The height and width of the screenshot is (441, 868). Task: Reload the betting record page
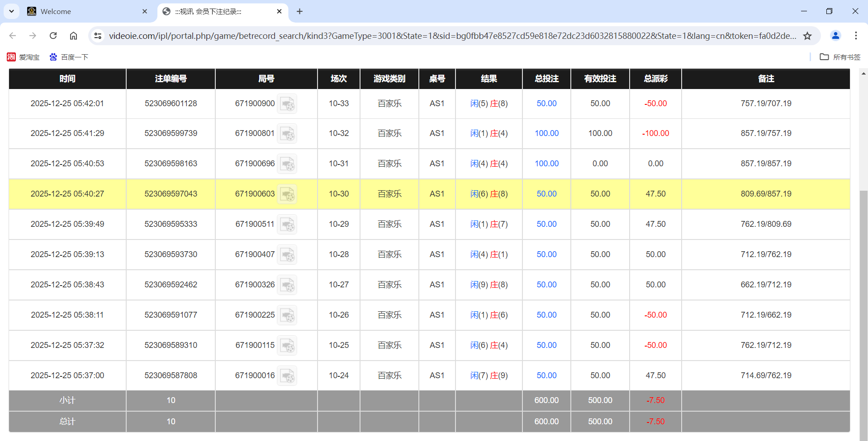point(53,36)
